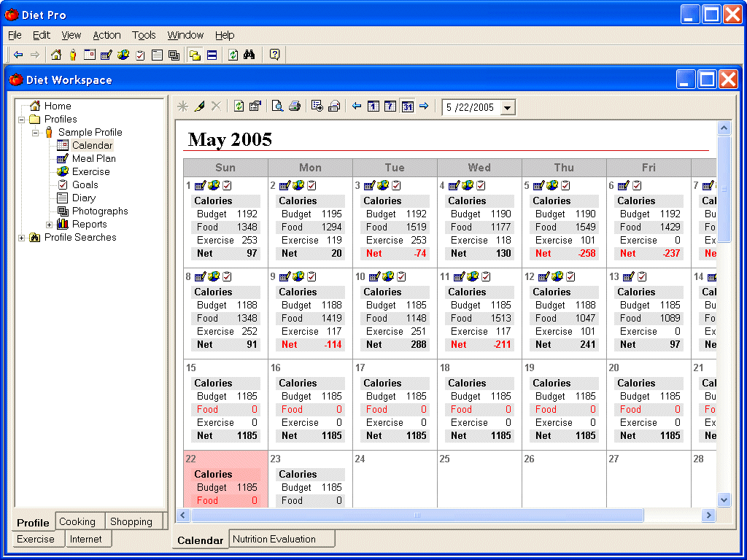Click the meal plan icon on May 1
Viewport: 747px width, 560px height.
(200, 185)
